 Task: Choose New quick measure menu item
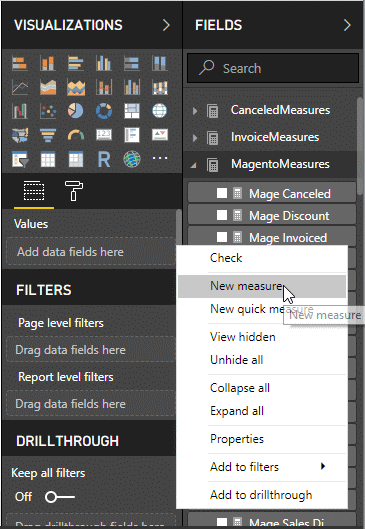tap(262, 309)
